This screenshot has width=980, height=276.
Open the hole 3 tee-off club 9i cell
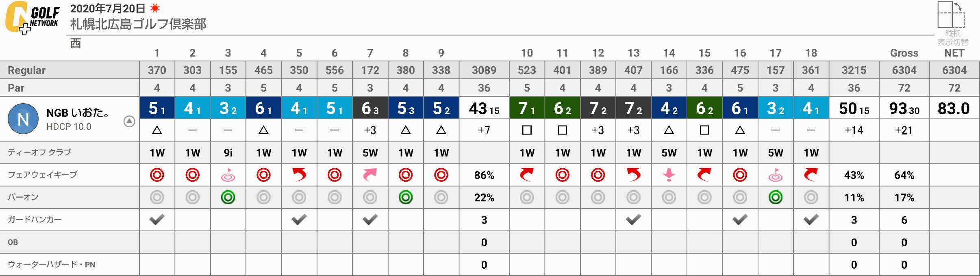(228, 153)
